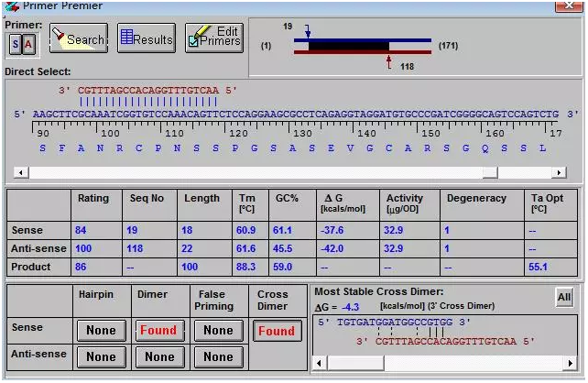
Task: Click the Ta Opt value 55.1
Action: coord(539,267)
